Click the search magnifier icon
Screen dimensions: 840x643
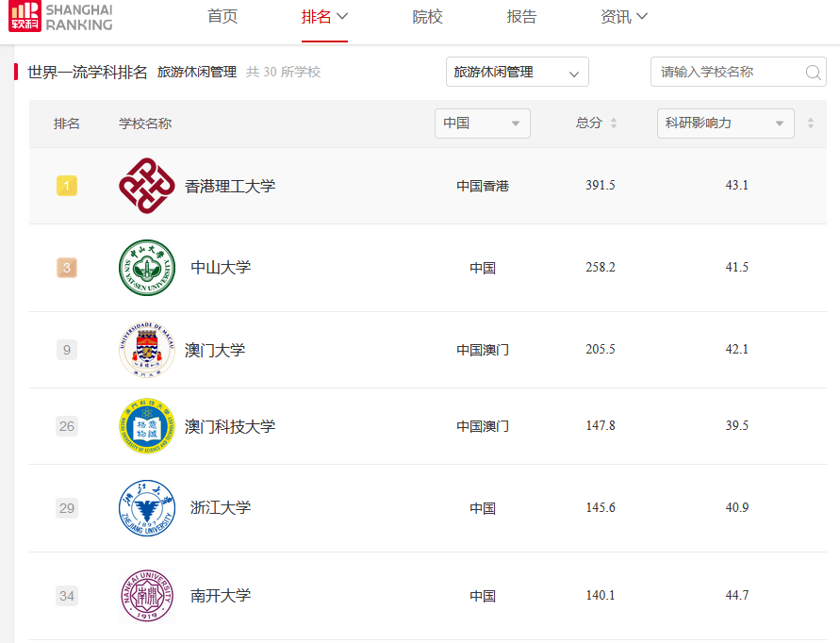pos(813,73)
